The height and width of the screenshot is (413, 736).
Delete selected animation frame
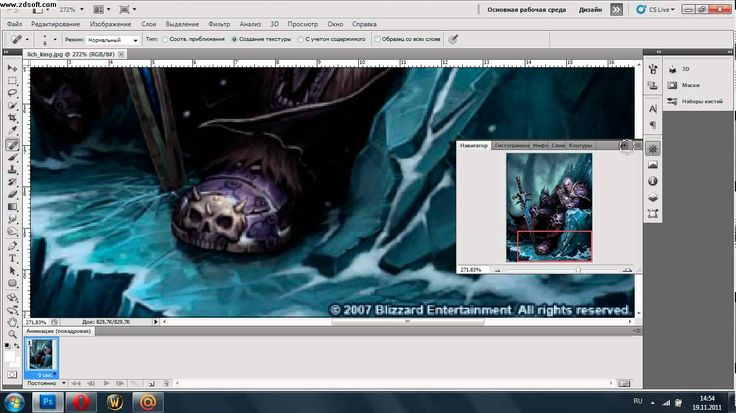(166, 383)
